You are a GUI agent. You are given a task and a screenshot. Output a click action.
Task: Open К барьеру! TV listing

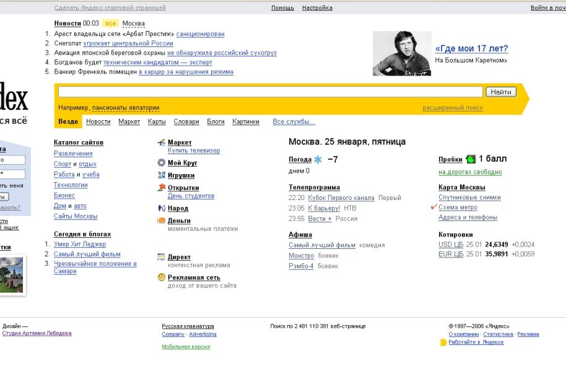click(324, 208)
